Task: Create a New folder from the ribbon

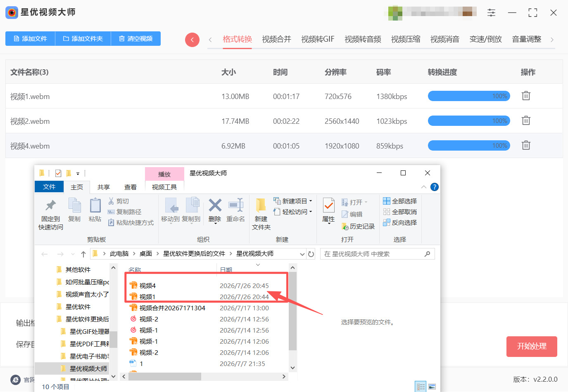Action: pos(261,214)
